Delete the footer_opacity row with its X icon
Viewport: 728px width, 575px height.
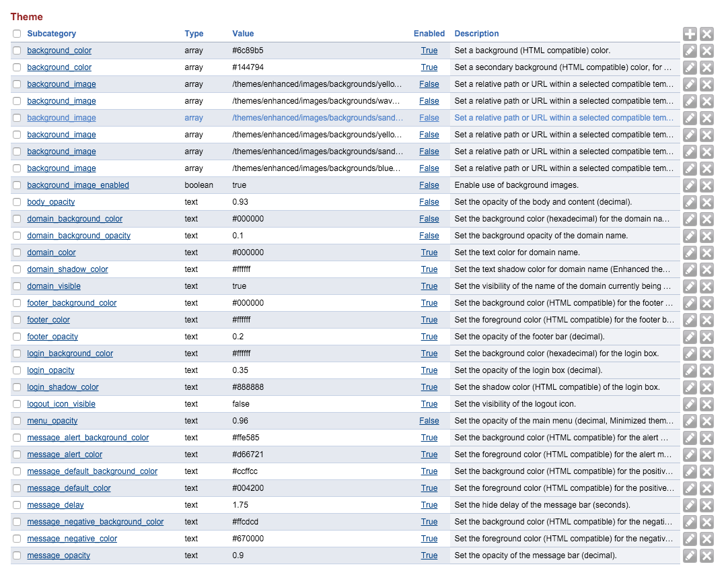(x=706, y=337)
